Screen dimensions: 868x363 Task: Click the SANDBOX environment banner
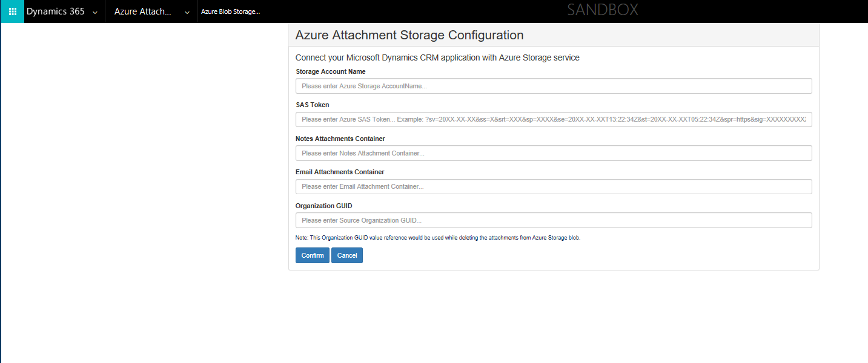[602, 10]
